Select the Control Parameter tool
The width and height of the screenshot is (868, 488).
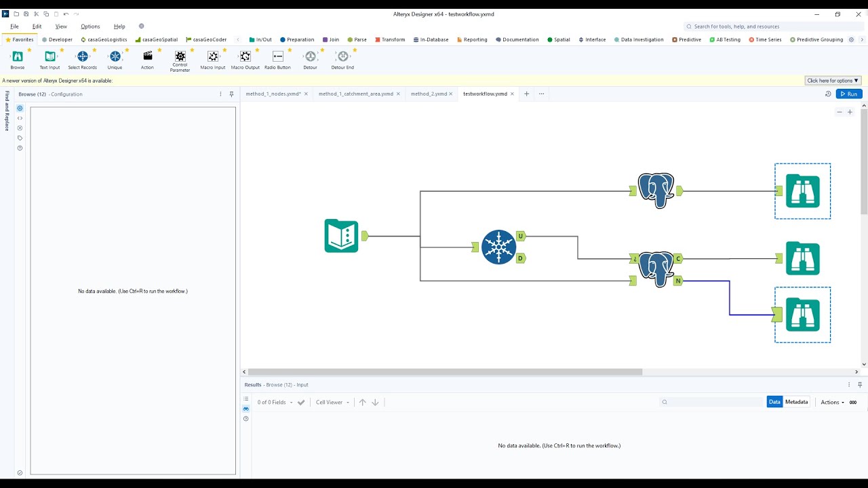pos(180,56)
